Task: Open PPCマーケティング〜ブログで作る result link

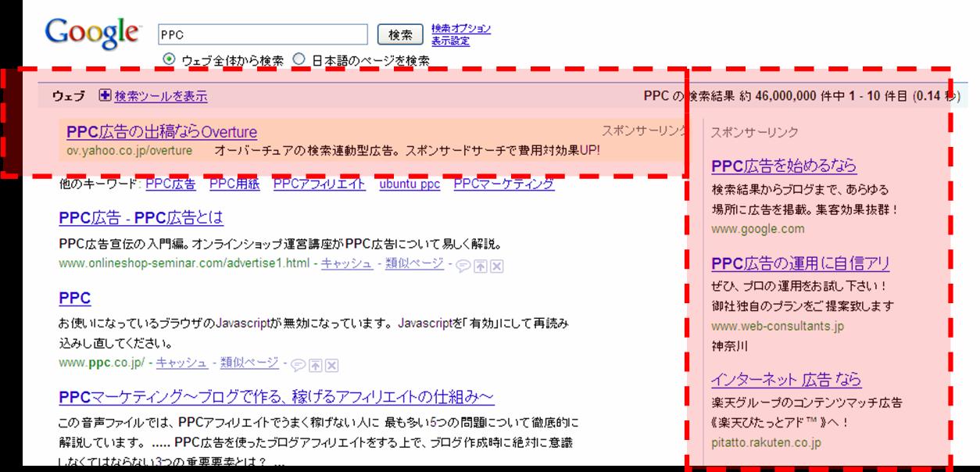Action: click(x=277, y=398)
